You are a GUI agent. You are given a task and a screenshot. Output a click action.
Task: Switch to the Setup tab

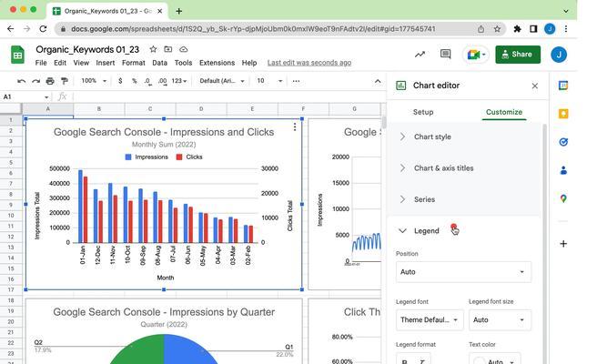point(423,112)
